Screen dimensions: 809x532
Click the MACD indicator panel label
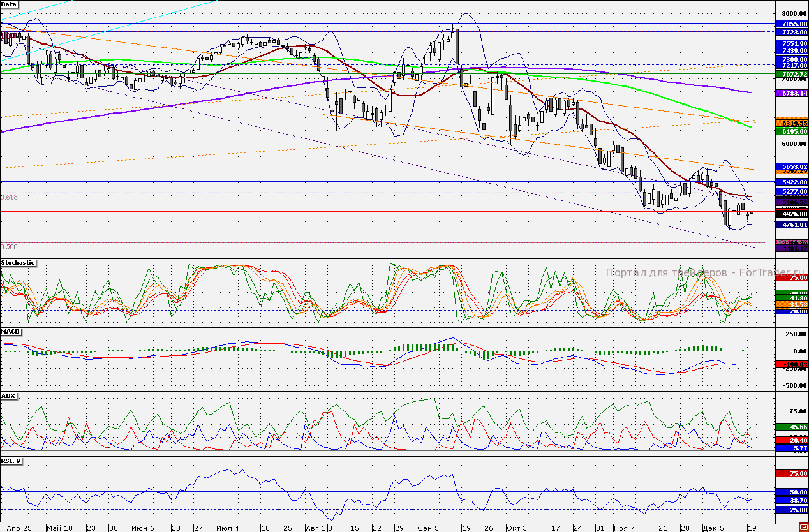(x=10, y=332)
